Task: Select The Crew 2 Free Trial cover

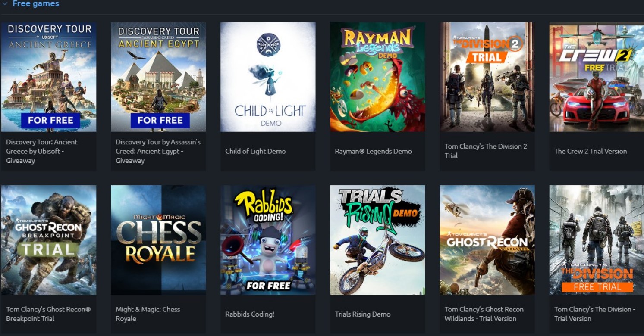Action: 597,77
